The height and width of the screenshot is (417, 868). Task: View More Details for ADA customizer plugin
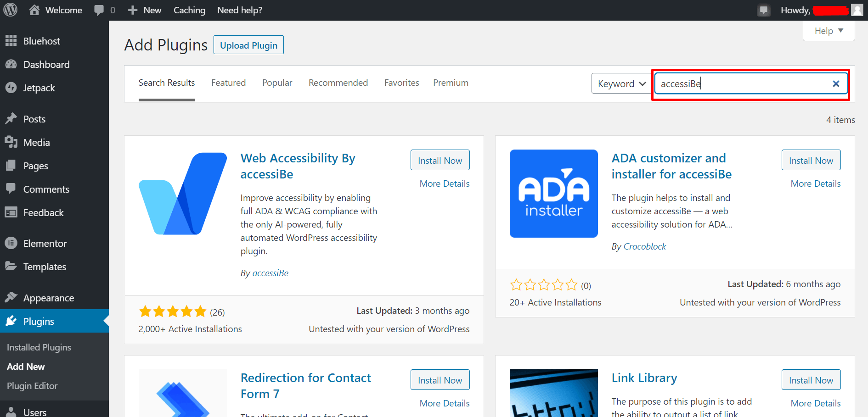coord(816,183)
